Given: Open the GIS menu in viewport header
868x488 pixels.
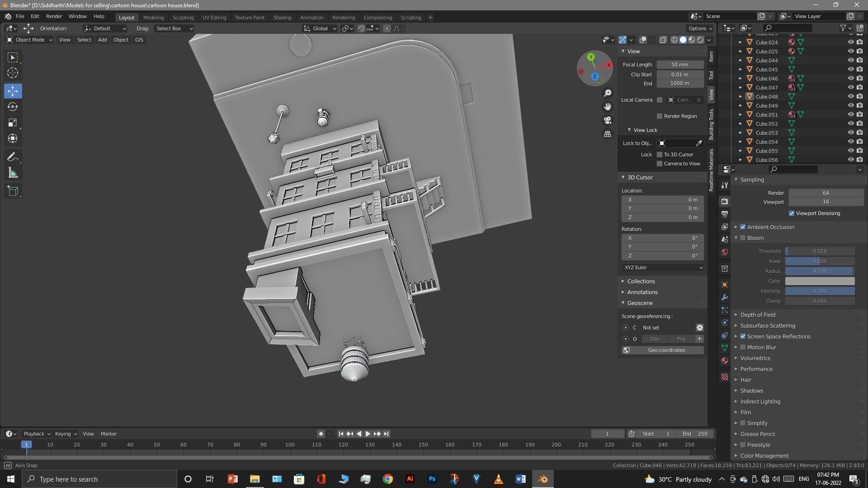Looking at the screenshot, I should [139, 40].
